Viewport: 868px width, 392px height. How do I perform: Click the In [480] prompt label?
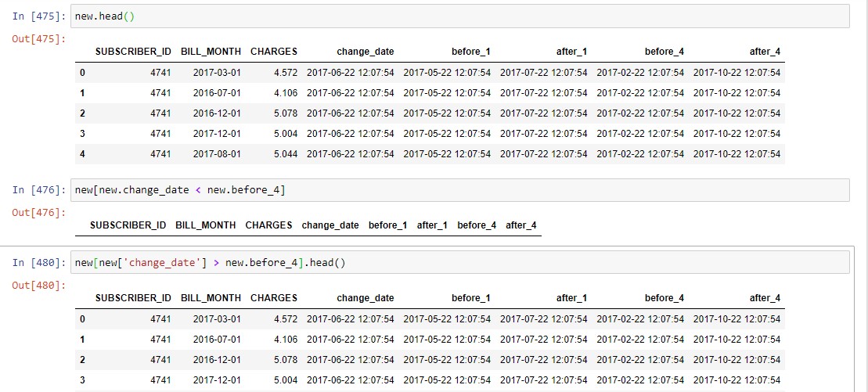tap(39, 262)
